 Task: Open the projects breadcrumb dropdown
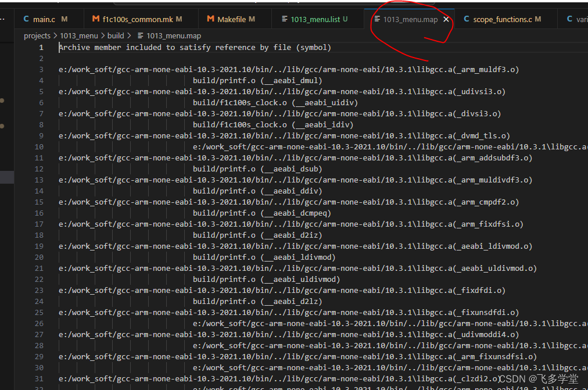tap(37, 35)
